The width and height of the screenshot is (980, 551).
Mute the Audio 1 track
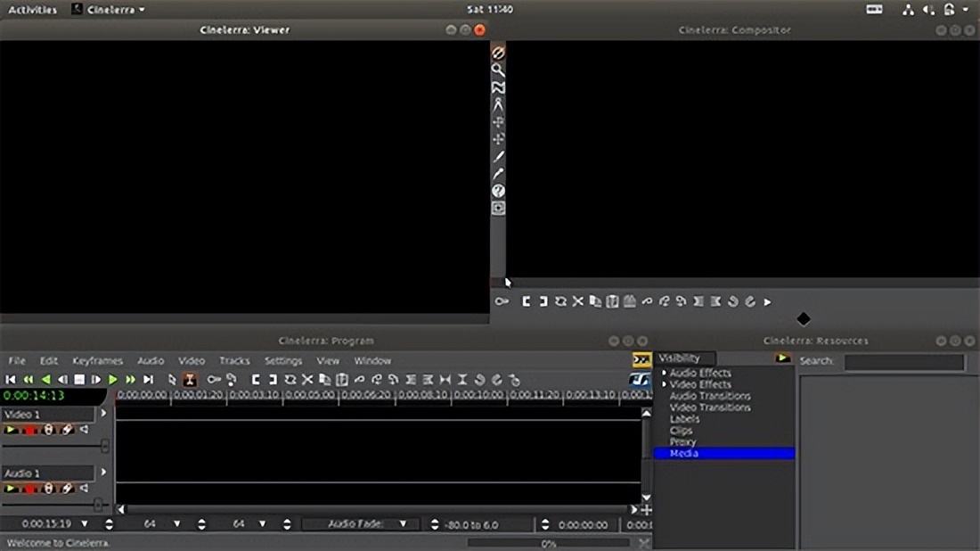pos(85,489)
